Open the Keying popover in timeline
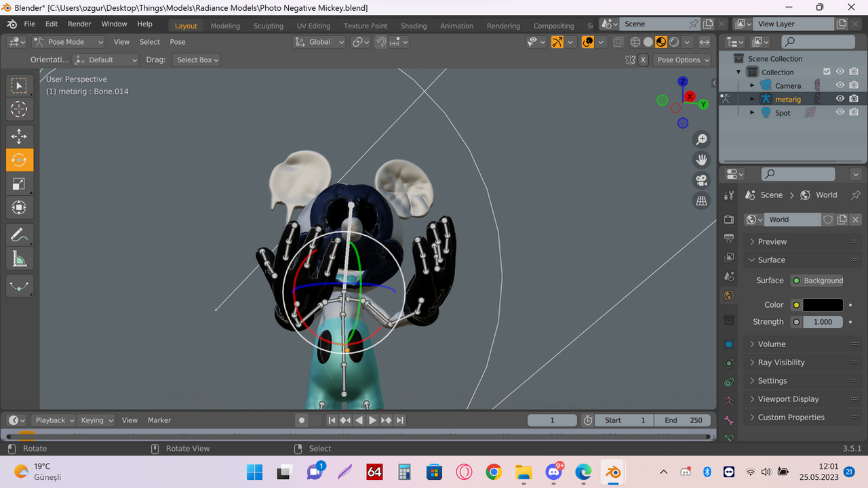The height and width of the screenshot is (488, 868). click(96, 420)
